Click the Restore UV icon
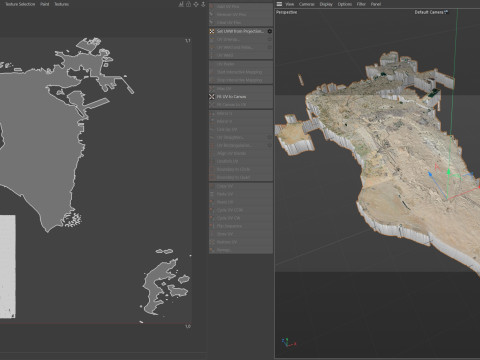Image resolution: width=480 pixels, height=360 pixels. click(x=212, y=242)
